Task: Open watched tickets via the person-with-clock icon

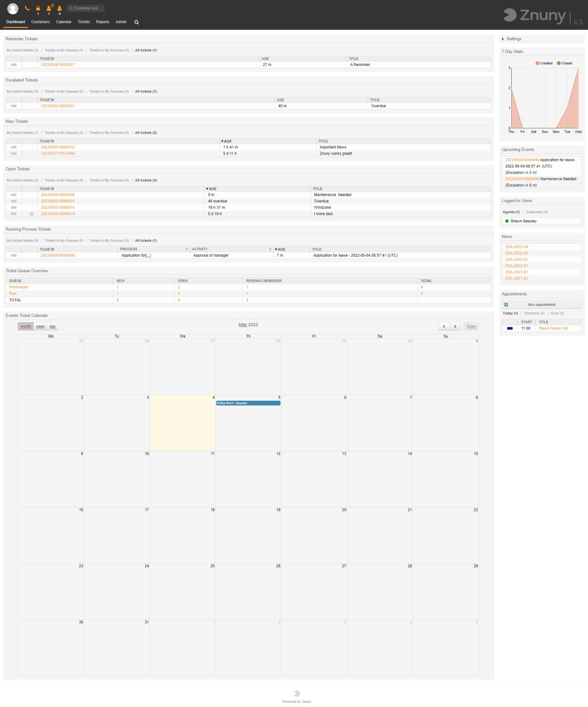Action: click(49, 8)
